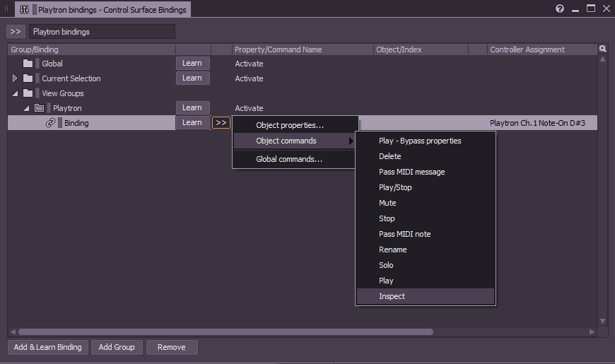Click the View Groups folder icon
The height and width of the screenshot is (364, 615).
(x=28, y=93)
